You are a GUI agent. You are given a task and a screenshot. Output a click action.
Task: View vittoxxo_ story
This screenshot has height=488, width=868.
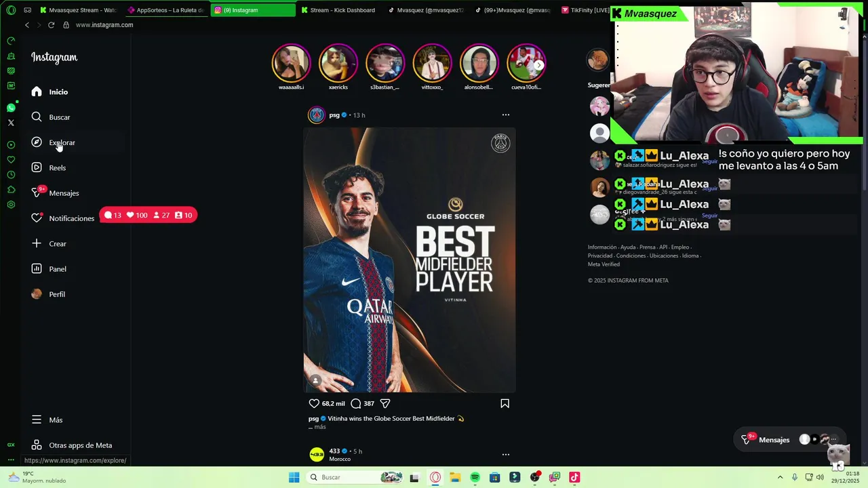(x=432, y=63)
